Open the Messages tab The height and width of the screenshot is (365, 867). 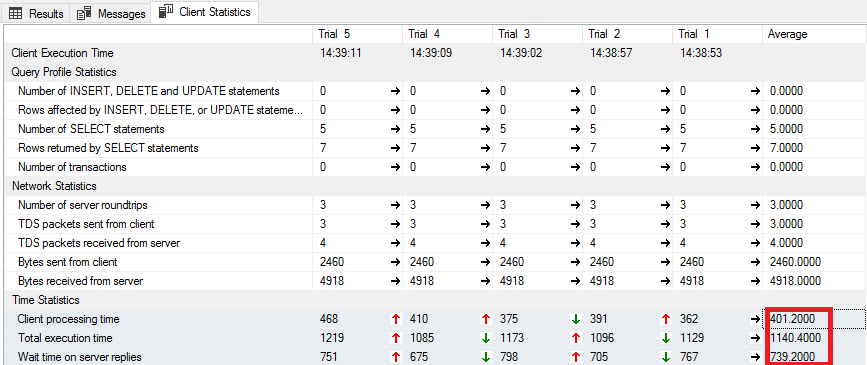pyautogui.click(x=111, y=13)
